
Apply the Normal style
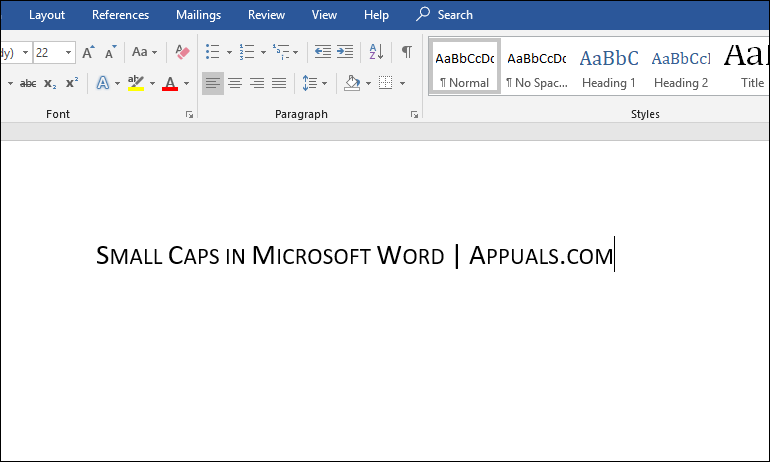point(465,66)
